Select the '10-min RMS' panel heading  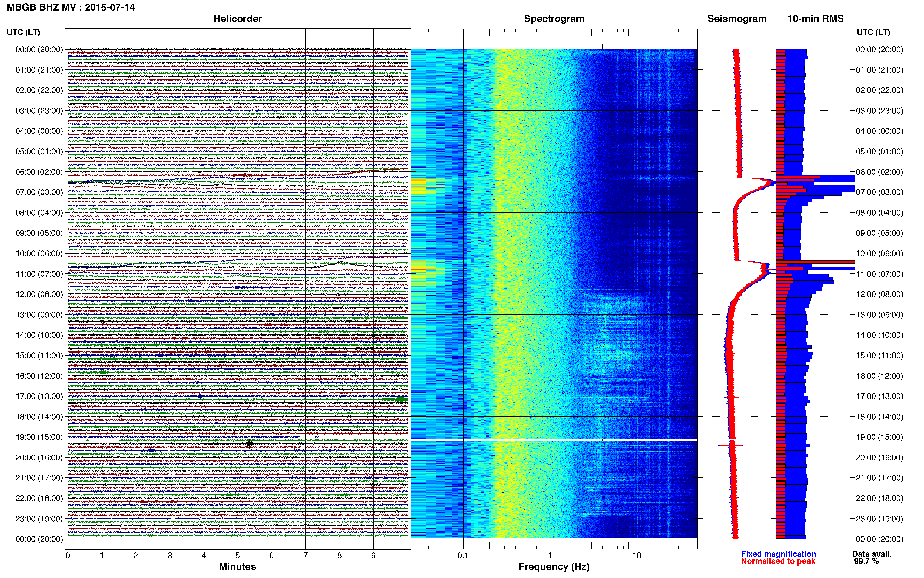[816, 19]
